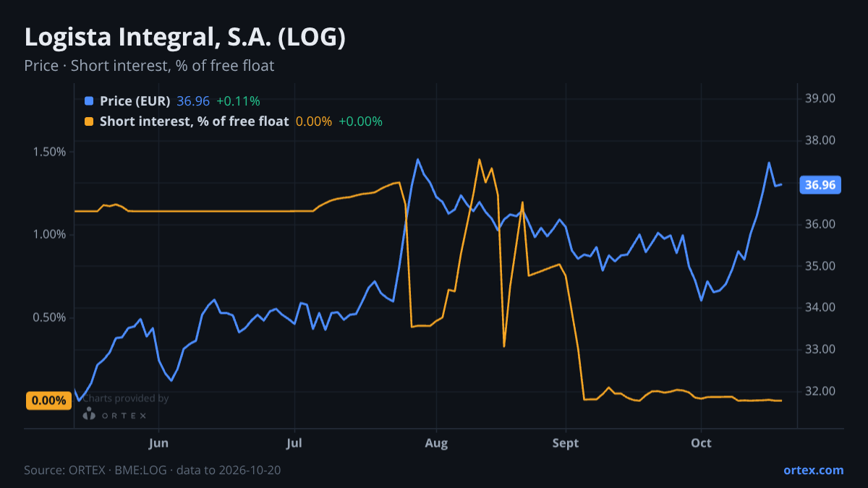Click the 32.00 right axis label
Viewport: 868px width, 488px height.
[820, 392]
